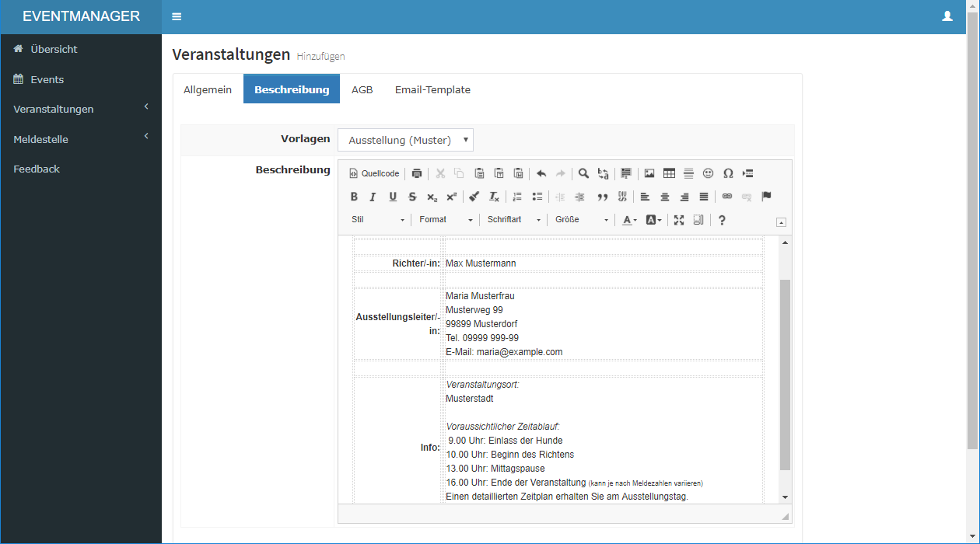Click the find magnifier icon
This screenshot has height=544, width=980.
583,173
